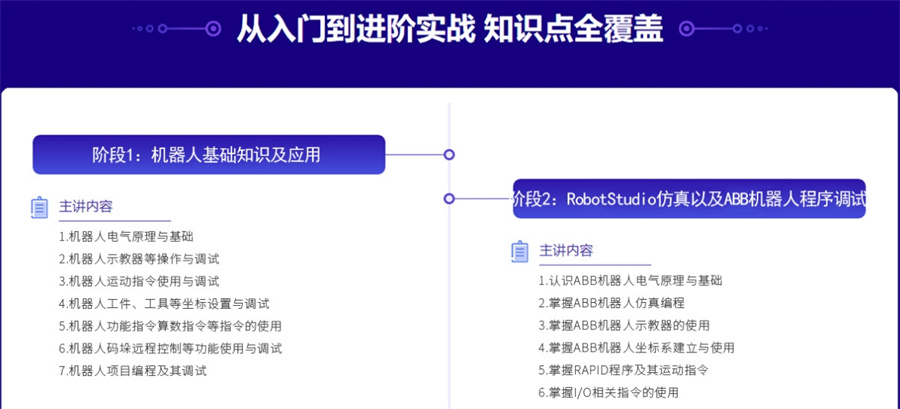Viewport: 900px width, 409px height.
Task: Click the 阶段1：机器人基础知识及应用 banner
Action: click(x=208, y=154)
